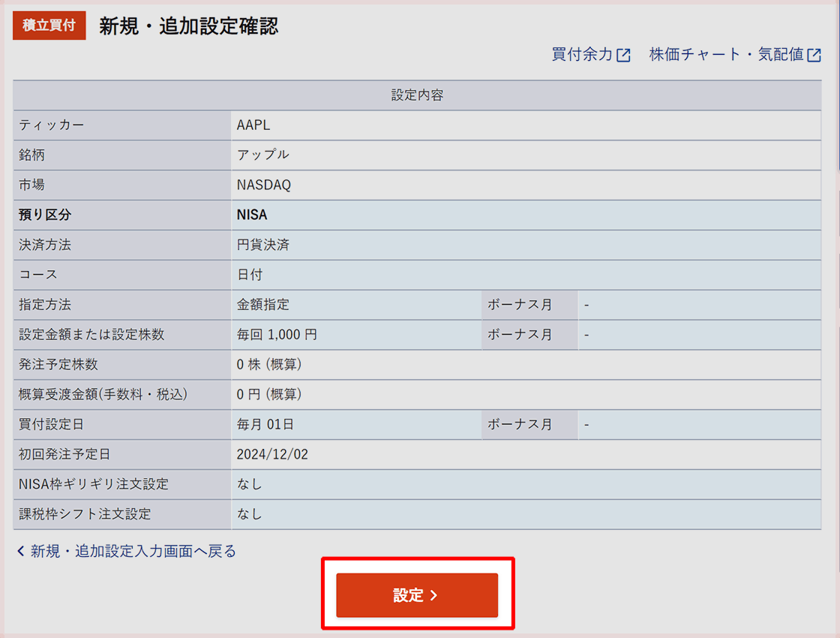Viewport: 840px width, 638px height.
Task: Select 買付設定日 value 毎月 01日
Action: point(265,425)
